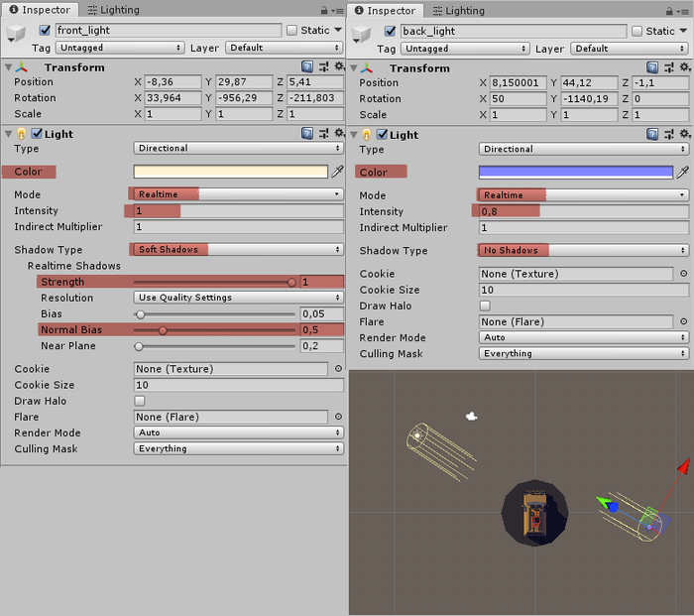Viewport: 694px width, 616px height.
Task: Collapse the front_light Transform component
Action: (x=10, y=67)
